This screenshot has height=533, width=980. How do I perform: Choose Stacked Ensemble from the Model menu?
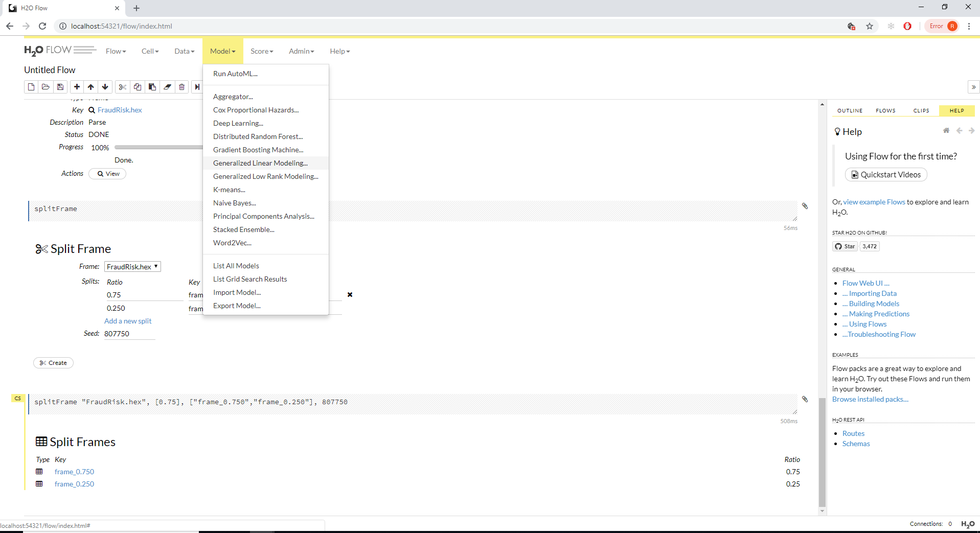click(265, 229)
